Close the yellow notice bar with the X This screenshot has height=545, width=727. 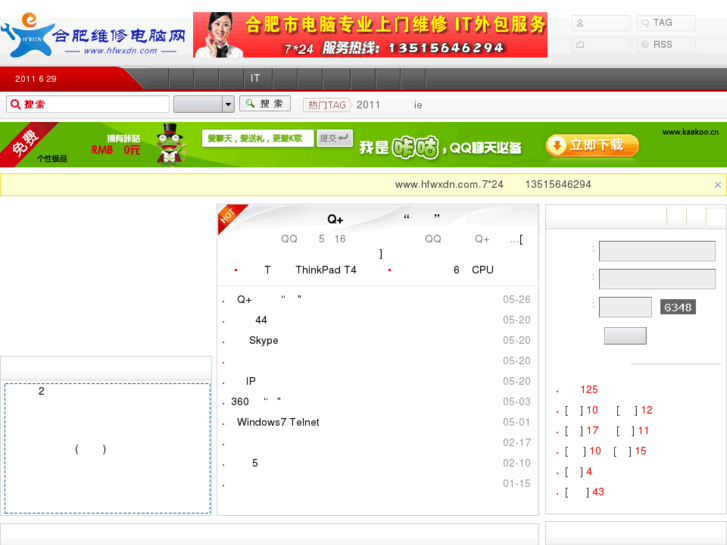point(717,185)
